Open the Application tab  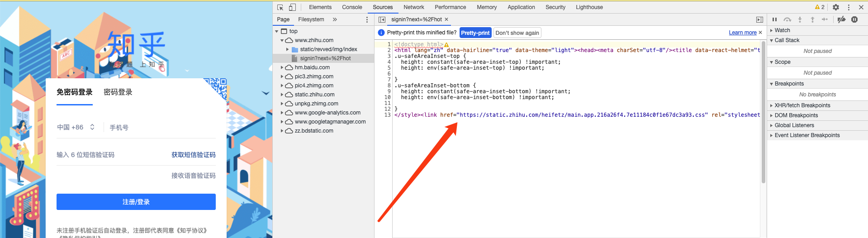coord(521,7)
